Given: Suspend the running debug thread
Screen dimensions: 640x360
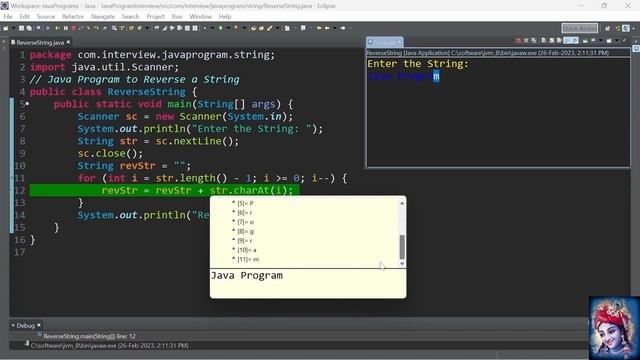Looking at the screenshot, I should [x=66, y=28].
